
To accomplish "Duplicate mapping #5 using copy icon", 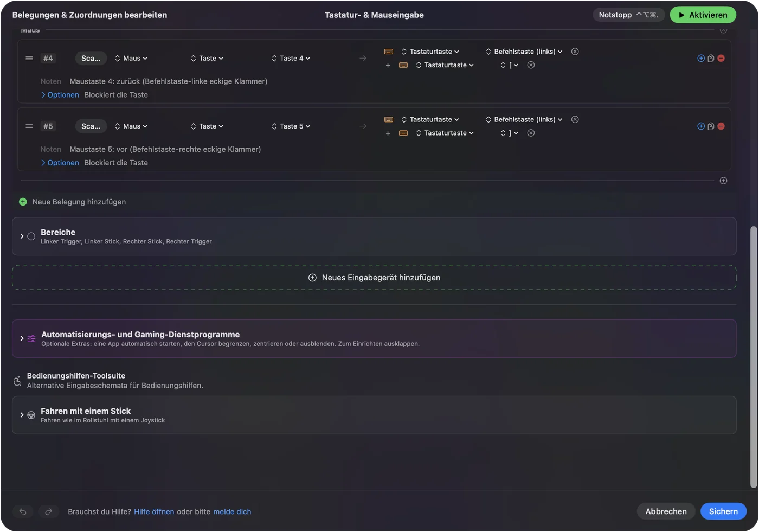I will [711, 126].
